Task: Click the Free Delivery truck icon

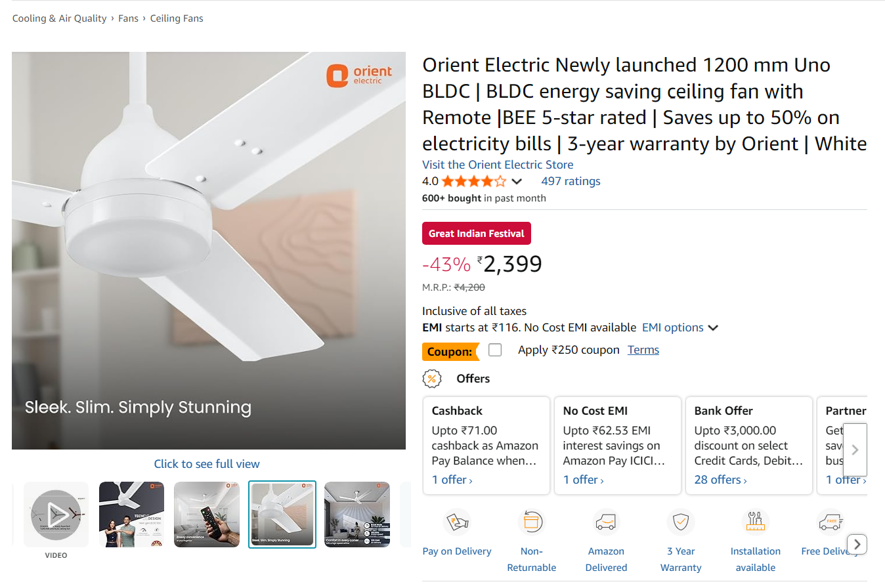Action: click(830, 522)
